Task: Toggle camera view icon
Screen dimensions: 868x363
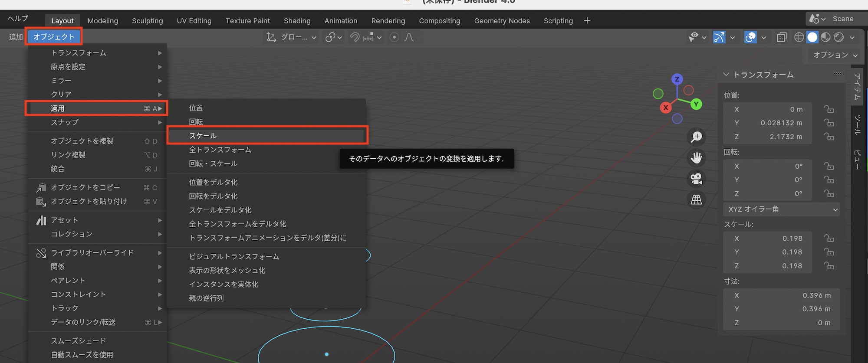Action: click(696, 179)
